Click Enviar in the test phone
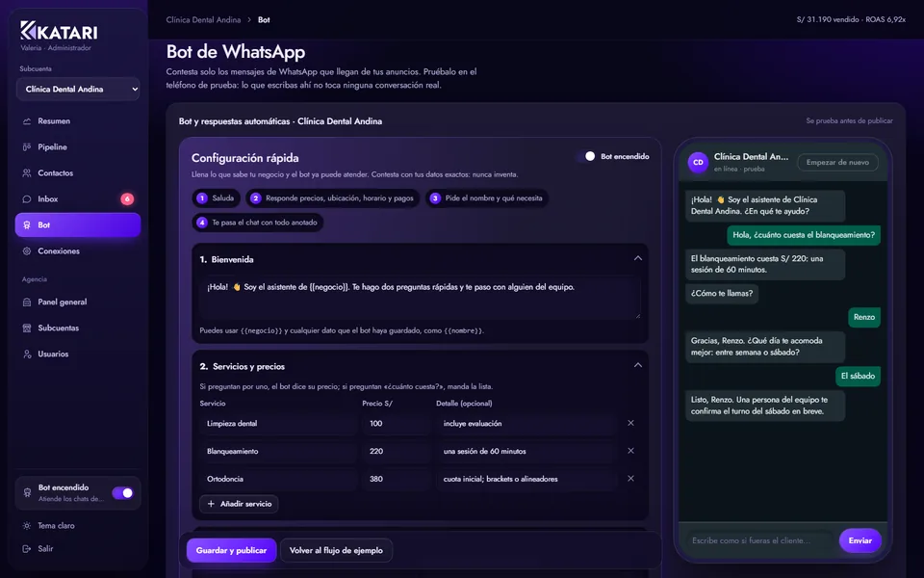 (x=860, y=540)
